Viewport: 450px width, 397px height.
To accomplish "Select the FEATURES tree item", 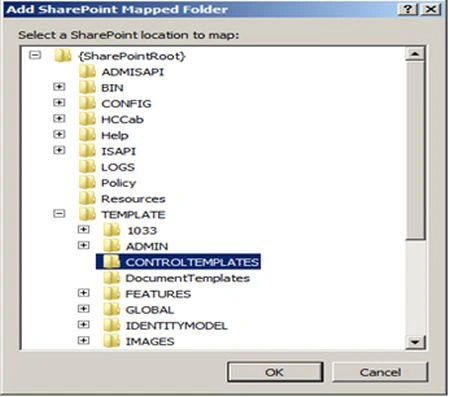I will (x=158, y=294).
